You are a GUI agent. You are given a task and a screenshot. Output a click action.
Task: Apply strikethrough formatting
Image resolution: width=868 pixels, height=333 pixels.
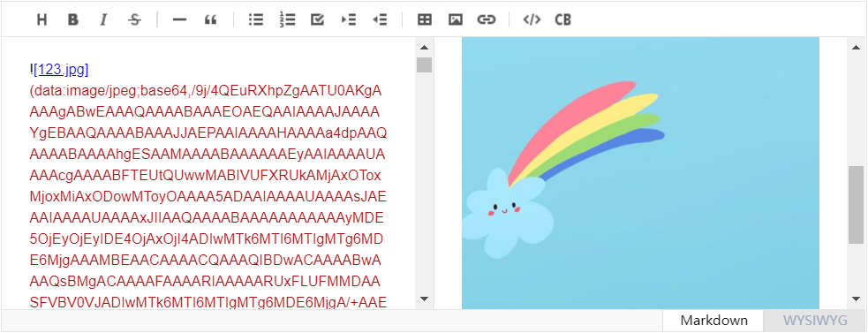[x=134, y=19]
